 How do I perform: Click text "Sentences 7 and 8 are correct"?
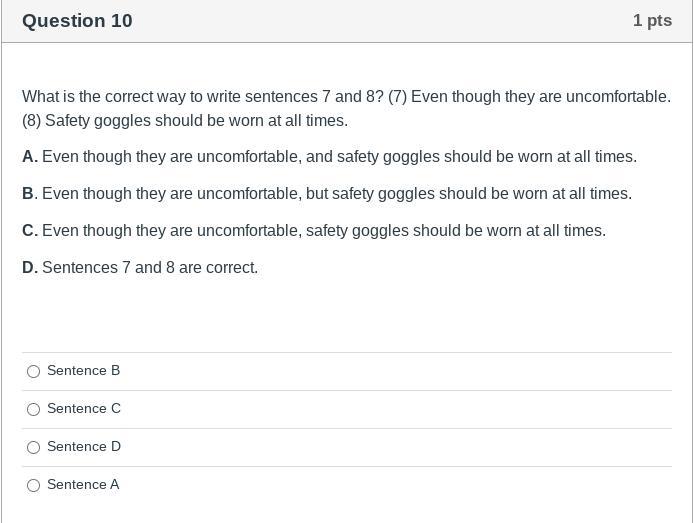tap(150, 268)
